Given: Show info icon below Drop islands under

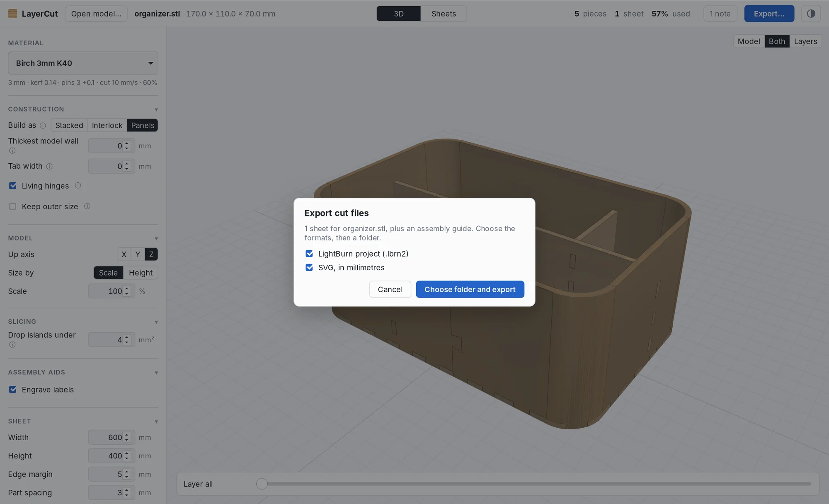Looking at the screenshot, I should (x=12, y=345).
